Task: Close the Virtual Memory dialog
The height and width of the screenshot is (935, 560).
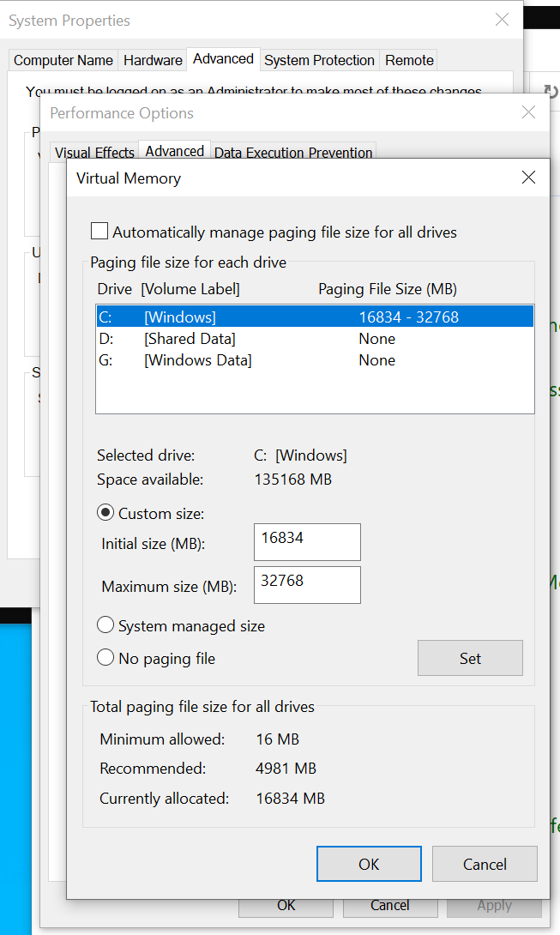Action: click(x=528, y=177)
